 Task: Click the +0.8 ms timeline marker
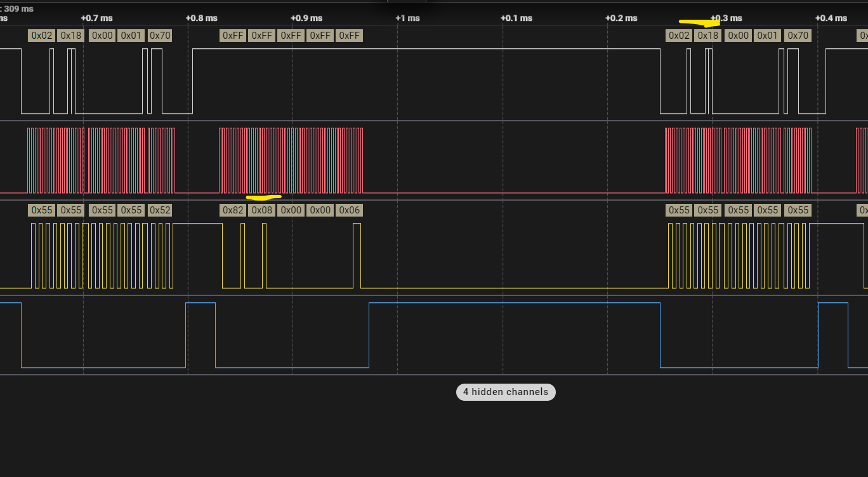coord(201,18)
